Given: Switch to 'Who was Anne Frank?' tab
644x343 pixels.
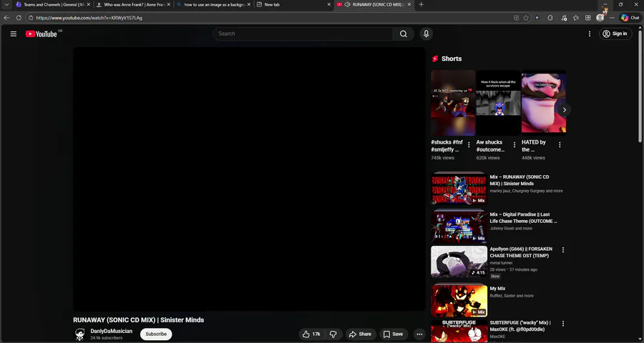Looking at the screenshot, I should 134,4.
